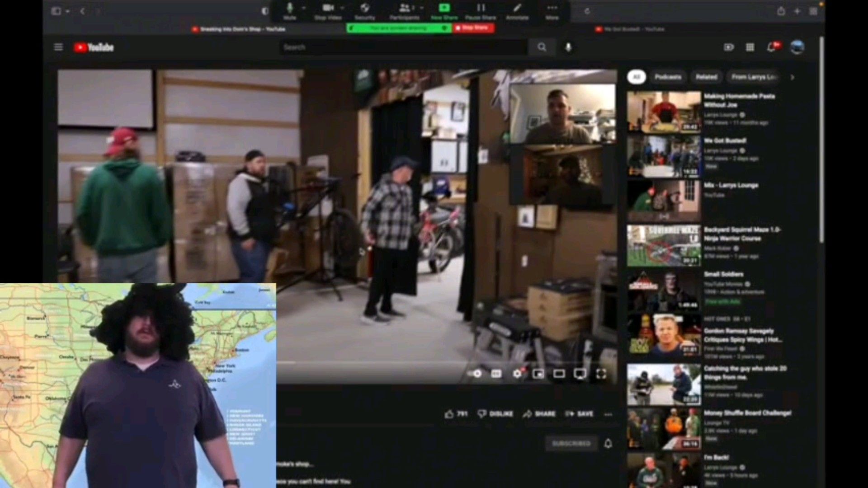Screen dimensions: 868x488
Task: Click the red Stop Share button
Action: pos(473,28)
